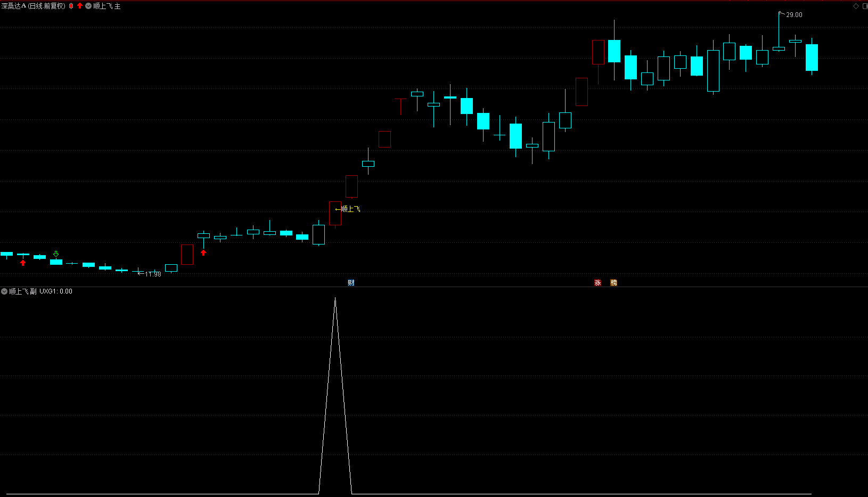Click the red candlestick icon beside the chart title
Viewport: 868px width, 497px height.
click(71, 6)
